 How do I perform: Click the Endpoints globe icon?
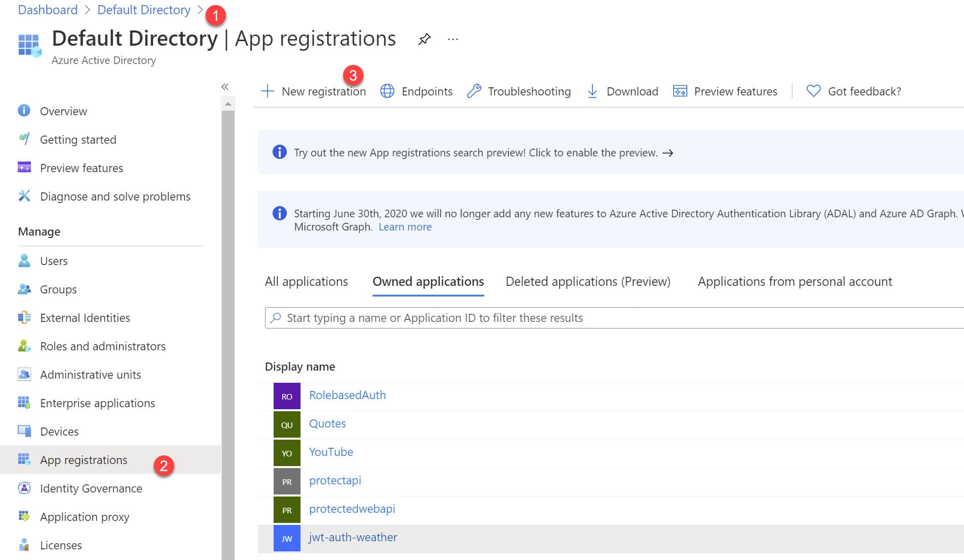click(387, 91)
